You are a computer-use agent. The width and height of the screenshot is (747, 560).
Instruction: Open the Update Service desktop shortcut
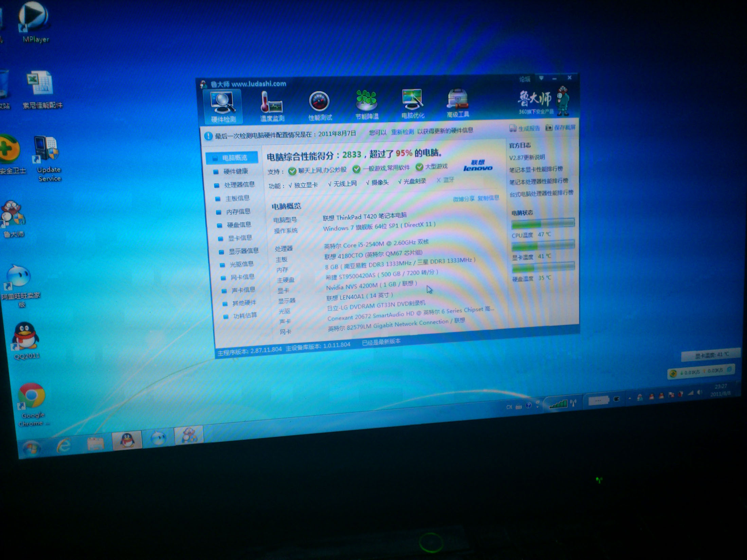[x=48, y=158]
